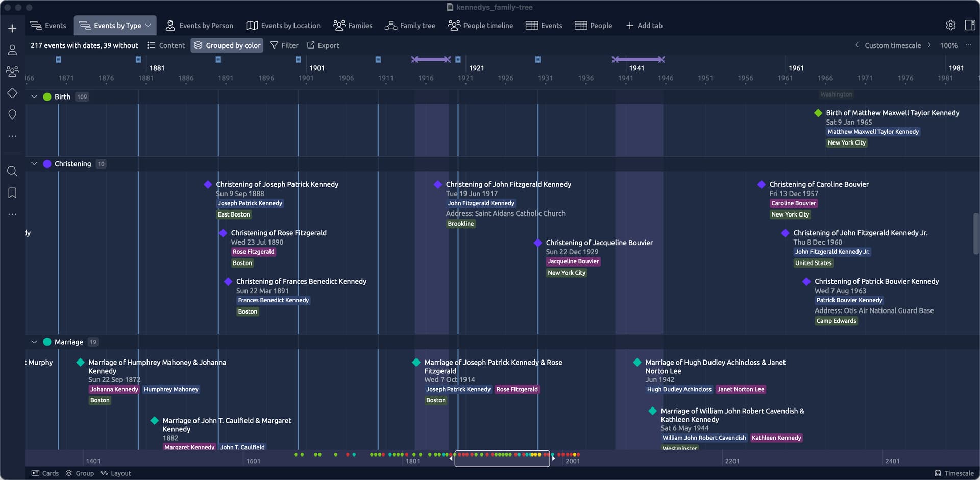The height and width of the screenshot is (480, 980).
Task: Toggle the right side panel icon
Action: [970, 26]
